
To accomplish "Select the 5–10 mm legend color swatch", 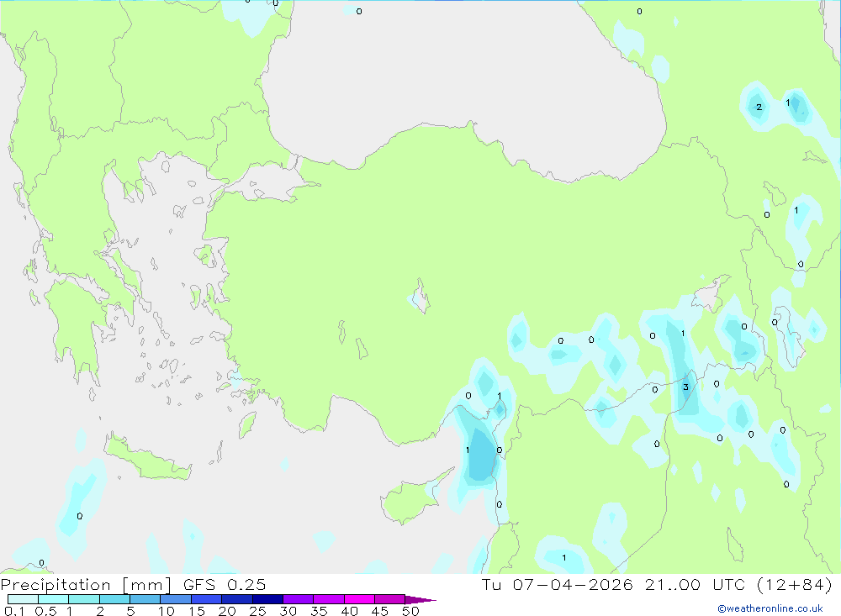I will (x=145, y=599).
